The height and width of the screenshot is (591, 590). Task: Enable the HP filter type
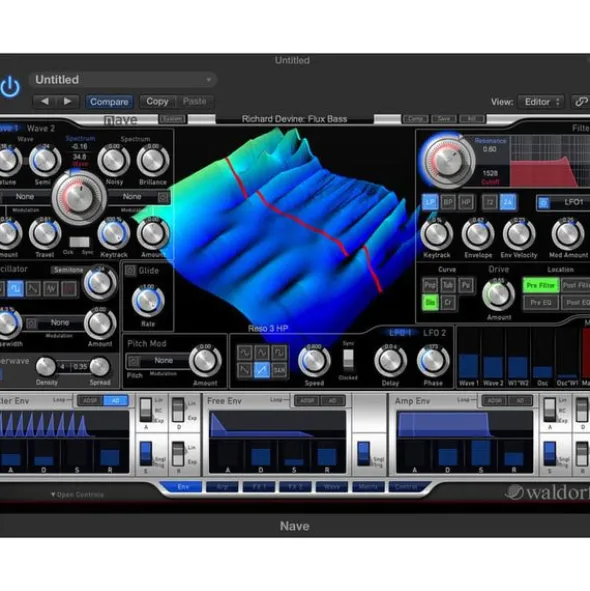[x=466, y=203]
